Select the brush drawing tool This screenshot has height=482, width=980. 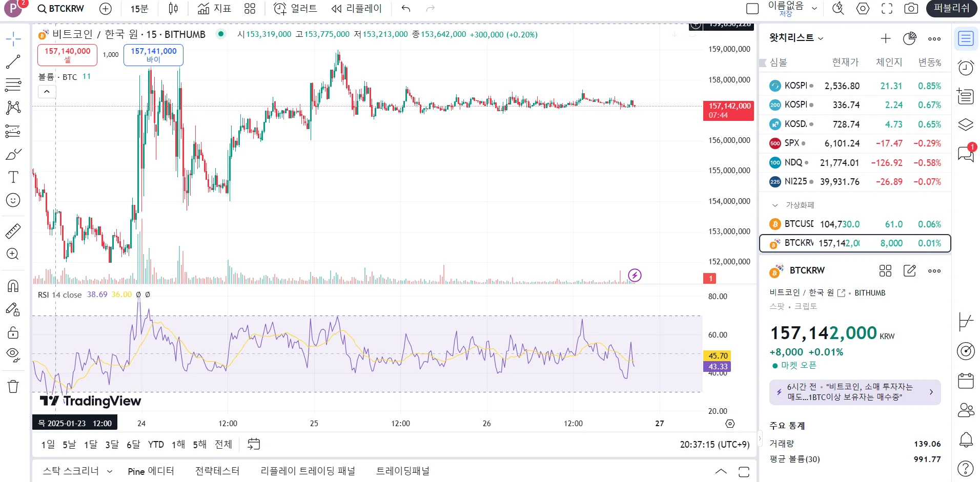tap(13, 154)
